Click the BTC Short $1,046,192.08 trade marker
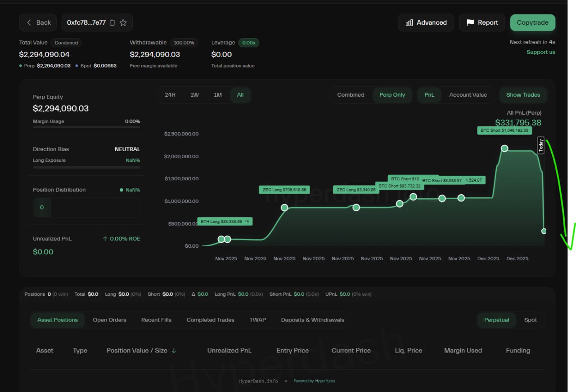The height and width of the screenshot is (392, 576). [504, 148]
